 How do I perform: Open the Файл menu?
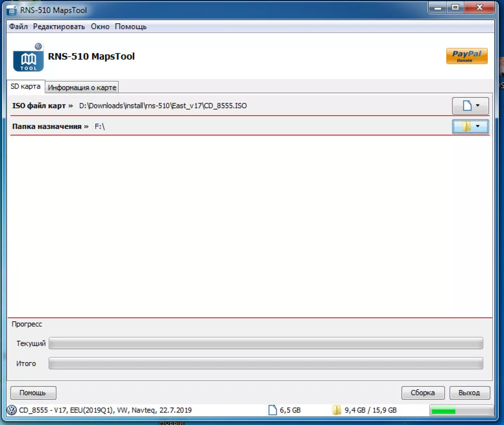18,26
